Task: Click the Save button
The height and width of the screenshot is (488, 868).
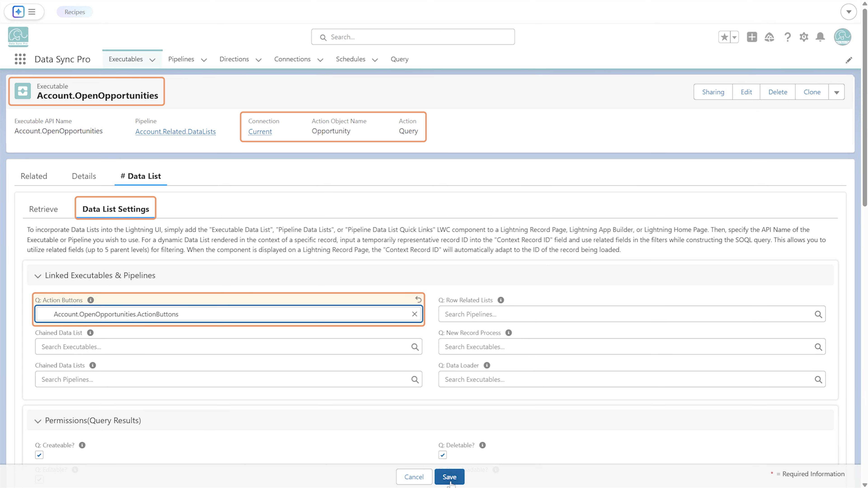Action: click(x=449, y=477)
